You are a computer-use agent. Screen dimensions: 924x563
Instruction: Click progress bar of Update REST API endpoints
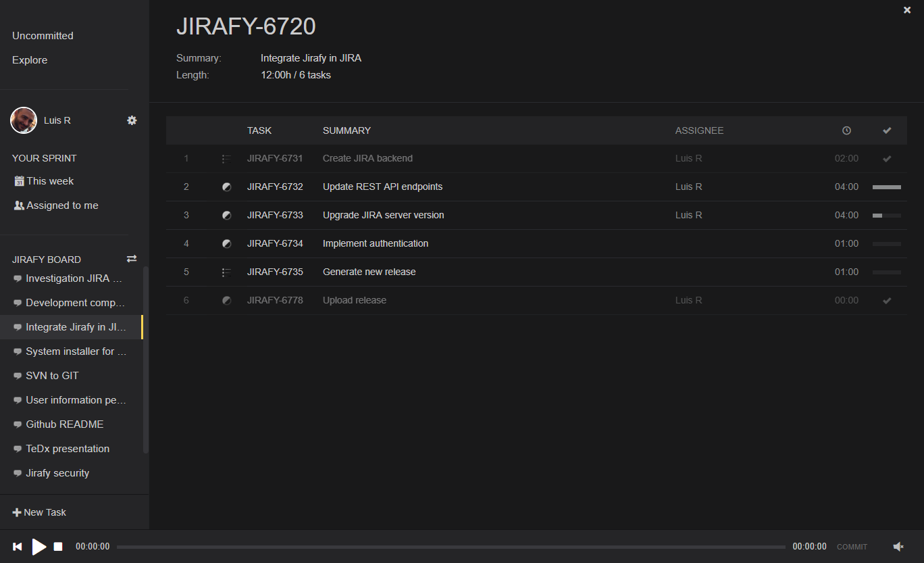click(887, 187)
